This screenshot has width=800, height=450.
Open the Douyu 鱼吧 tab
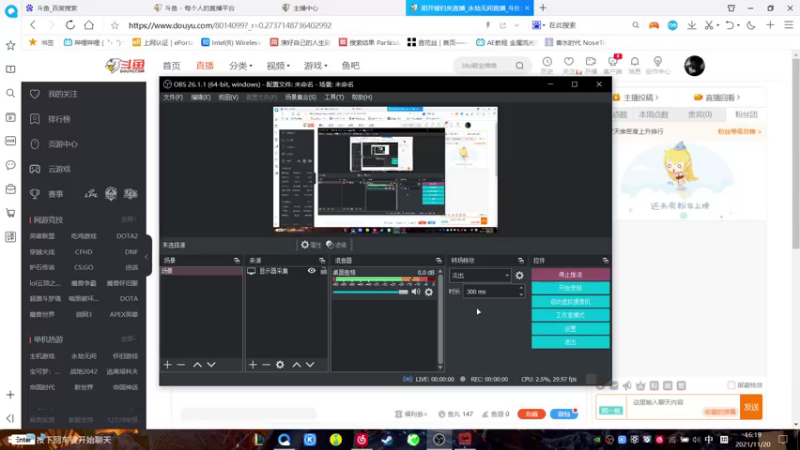pyautogui.click(x=351, y=66)
